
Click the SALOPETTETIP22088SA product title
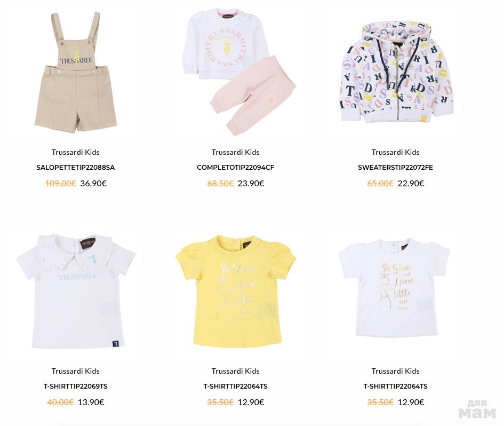click(76, 167)
